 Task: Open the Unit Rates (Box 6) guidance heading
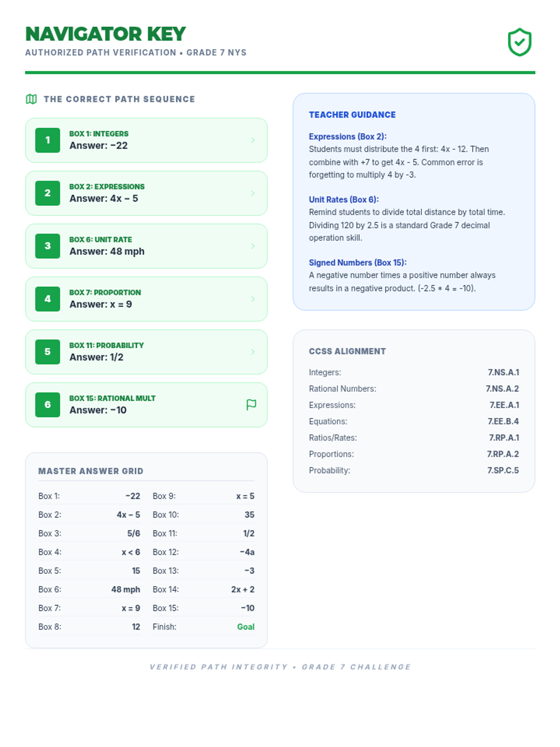point(343,199)
